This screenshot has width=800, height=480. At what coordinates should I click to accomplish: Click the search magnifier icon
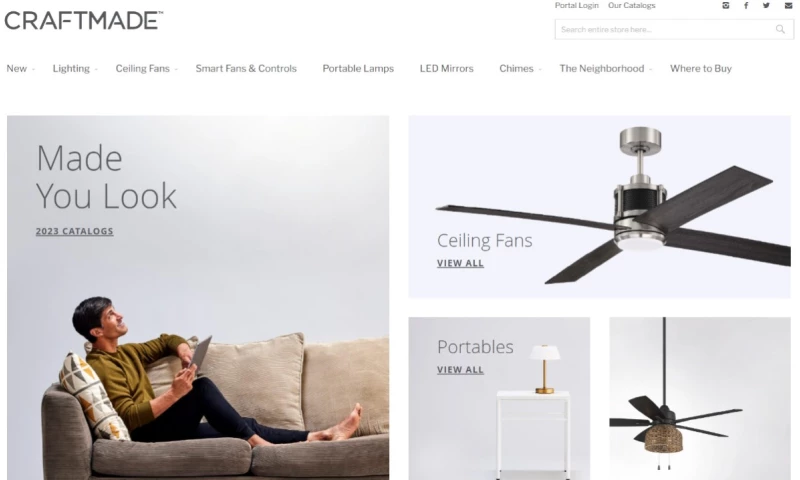click(x=780, y=29)
